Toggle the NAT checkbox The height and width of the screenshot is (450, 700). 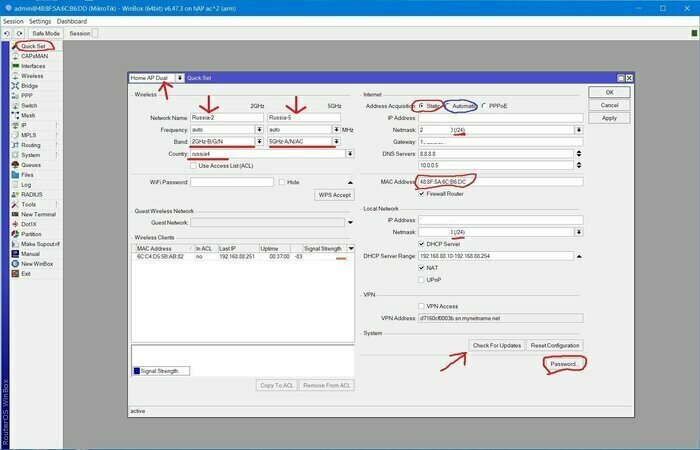pos(421,268)
